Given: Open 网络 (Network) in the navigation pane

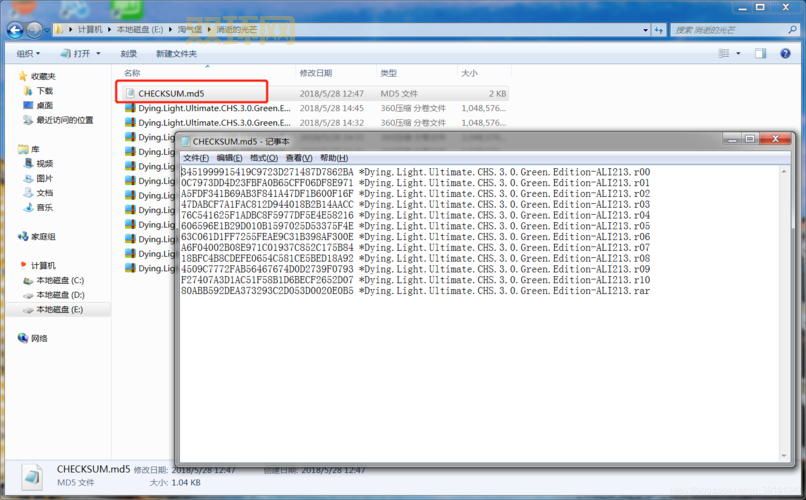Looking at the screenshot, I should pos(39,339).
